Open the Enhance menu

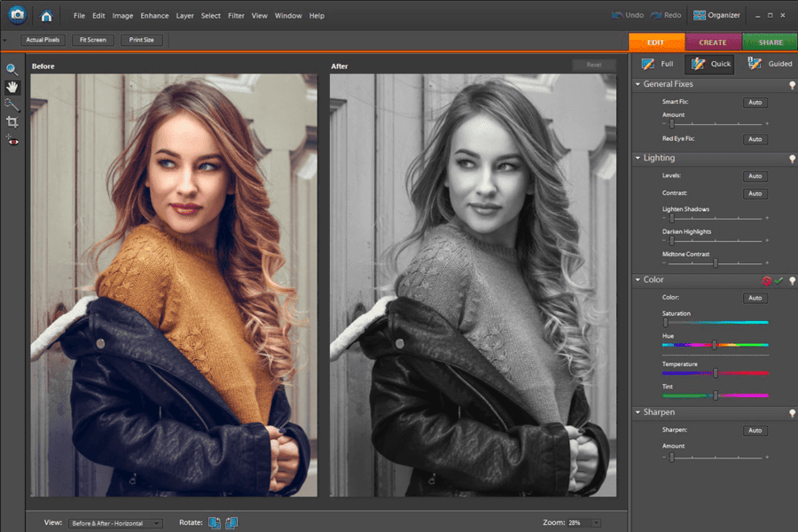[154, 15]
